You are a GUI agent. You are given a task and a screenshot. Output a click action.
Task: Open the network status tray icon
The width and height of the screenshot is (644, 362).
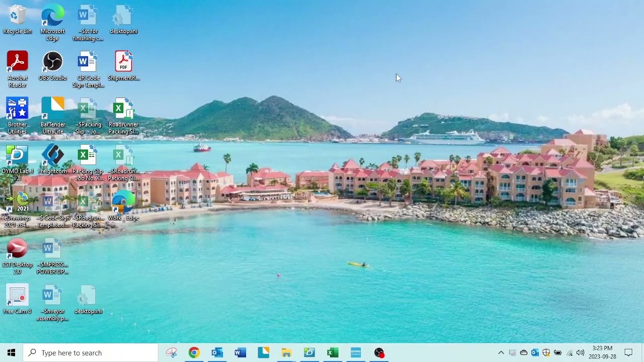[x=570, y=353]
